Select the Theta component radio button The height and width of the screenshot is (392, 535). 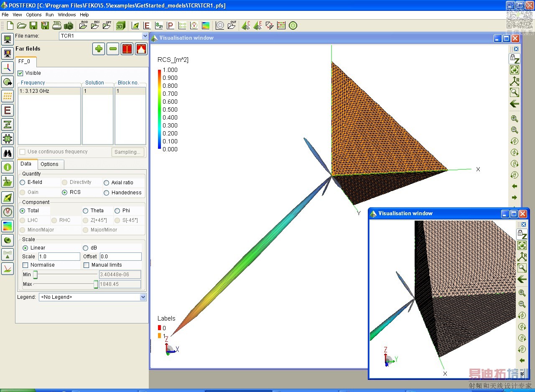(x=86, y=211)
